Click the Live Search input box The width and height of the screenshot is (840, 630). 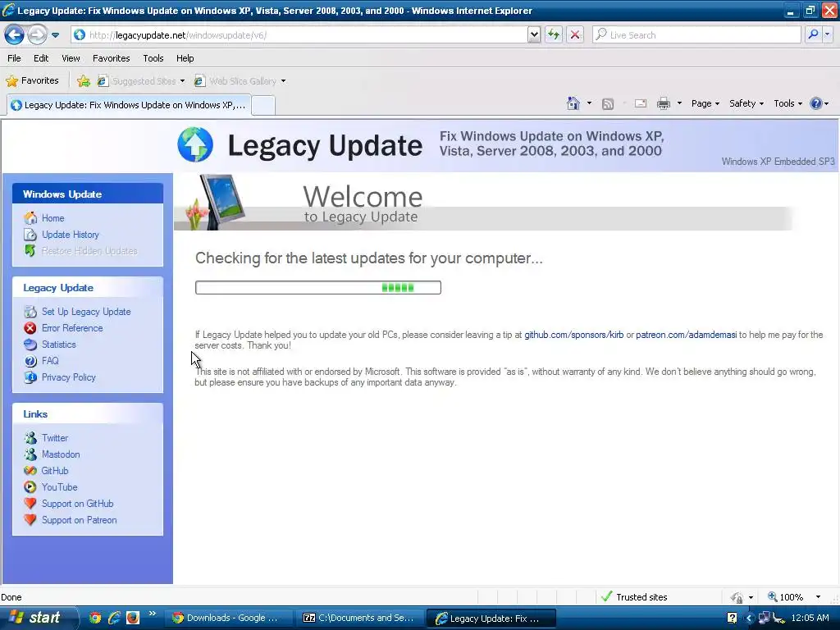696,34
